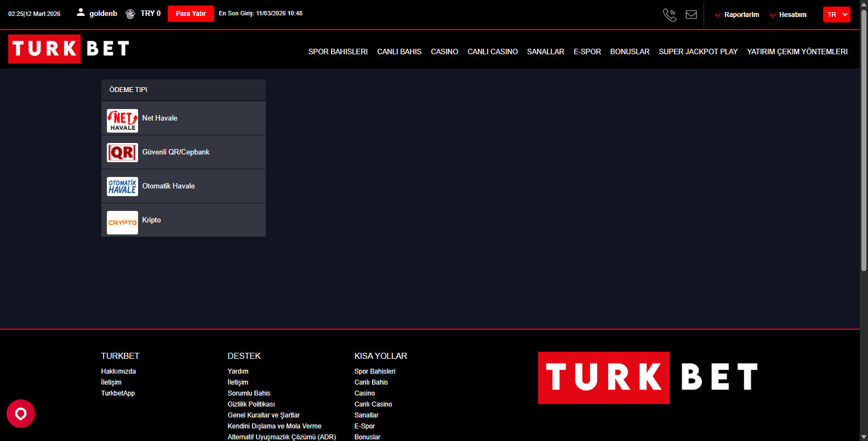Open the mail envelope icon
The width and height of the screenshot is (868, 441).
click(692, 15)
